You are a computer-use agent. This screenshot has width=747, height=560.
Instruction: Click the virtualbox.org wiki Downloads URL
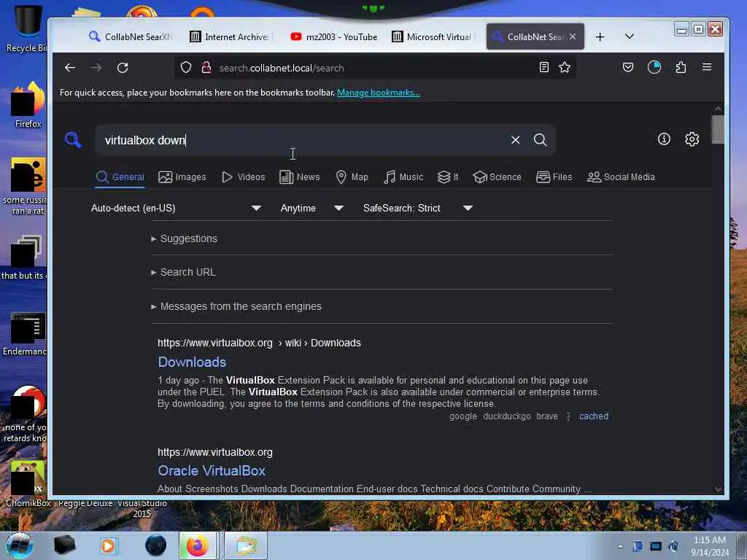tap(259, 343)
